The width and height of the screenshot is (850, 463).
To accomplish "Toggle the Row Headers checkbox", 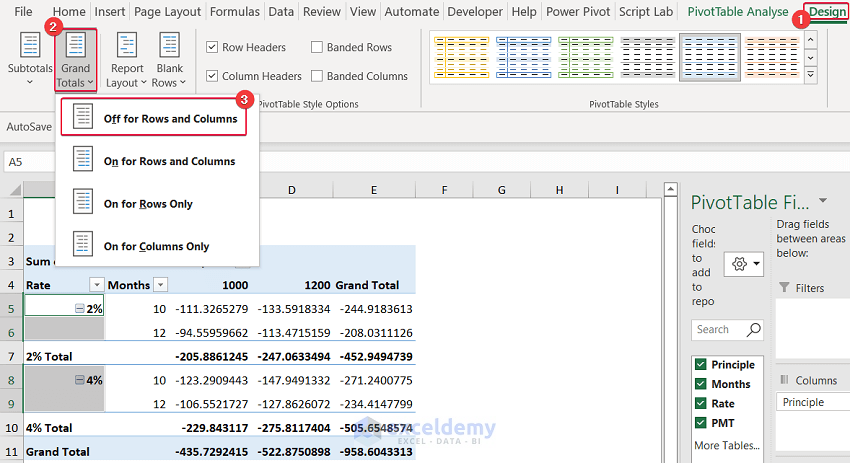I will (x=212, y=47).
